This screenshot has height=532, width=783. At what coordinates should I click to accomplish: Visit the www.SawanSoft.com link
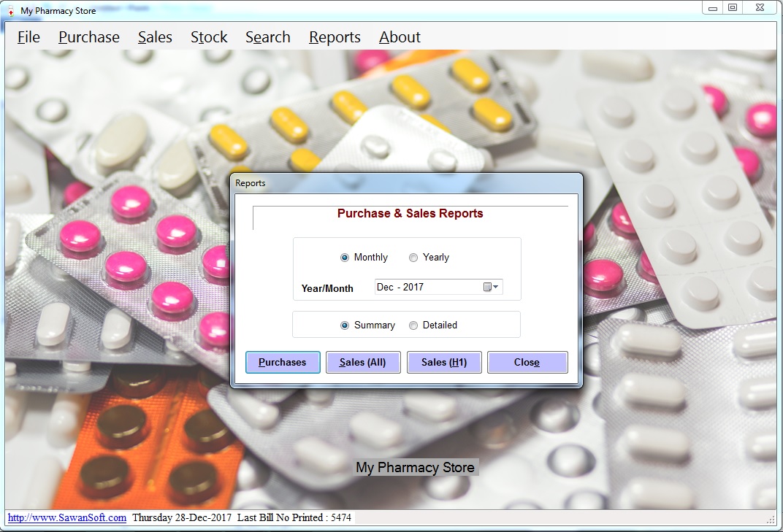coord(67,517)
